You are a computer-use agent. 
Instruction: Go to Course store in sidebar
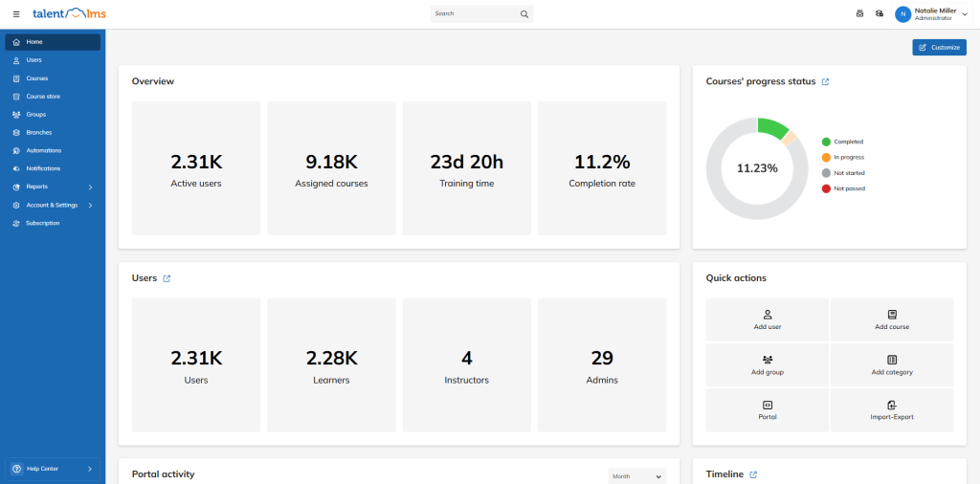[43, 97]
